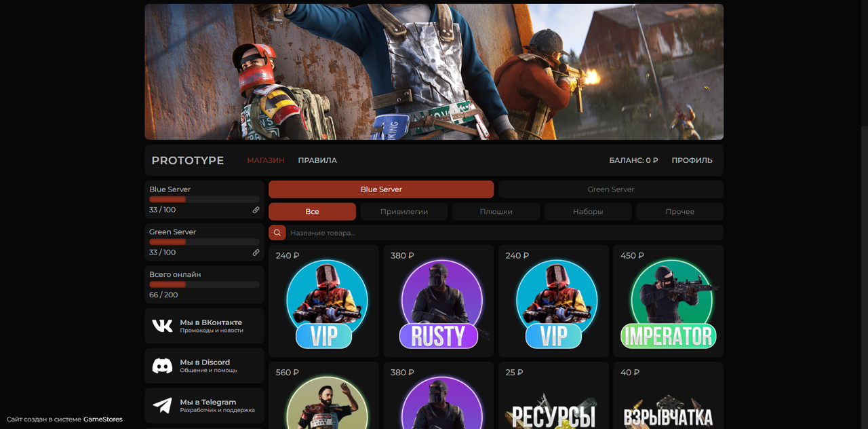This screenshot has width=868, height=429.
Task: Filter products by Привилегии category
Action: [x=403, y=212]
